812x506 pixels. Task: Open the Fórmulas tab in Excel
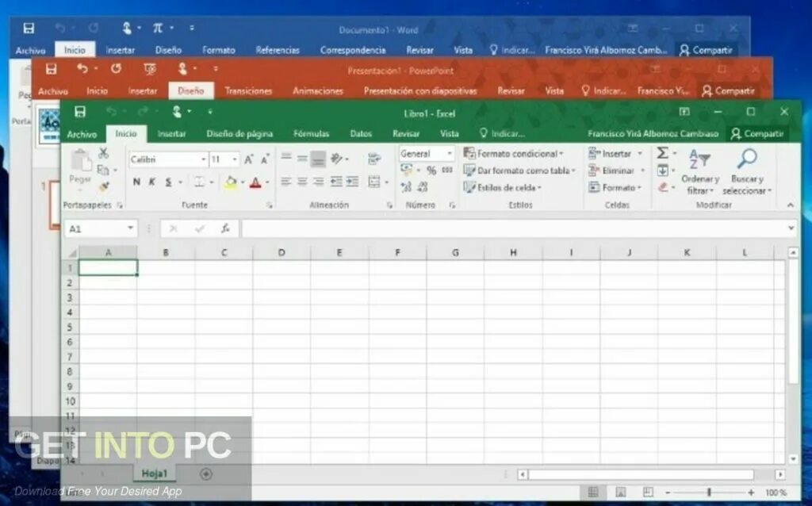coord(311,133)
